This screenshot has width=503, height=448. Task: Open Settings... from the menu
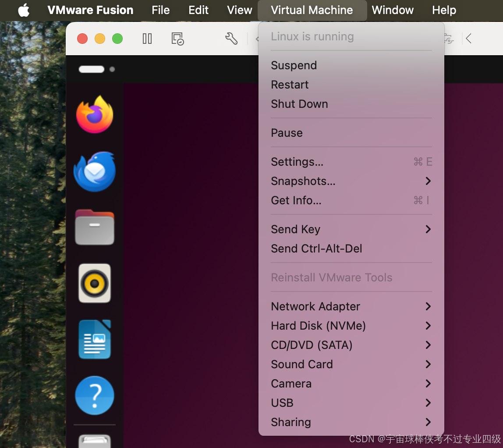click(x=351, y=162)
